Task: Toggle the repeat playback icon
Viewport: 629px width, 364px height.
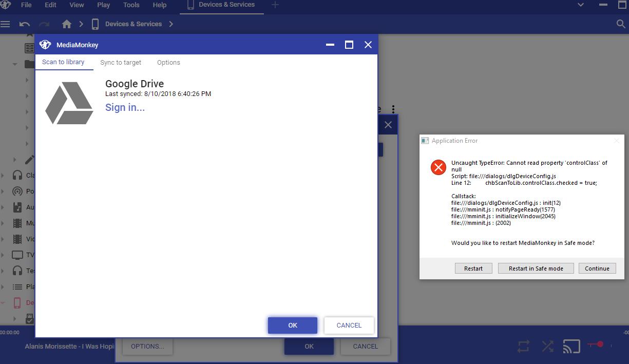Action: click(x=523, y=347)
